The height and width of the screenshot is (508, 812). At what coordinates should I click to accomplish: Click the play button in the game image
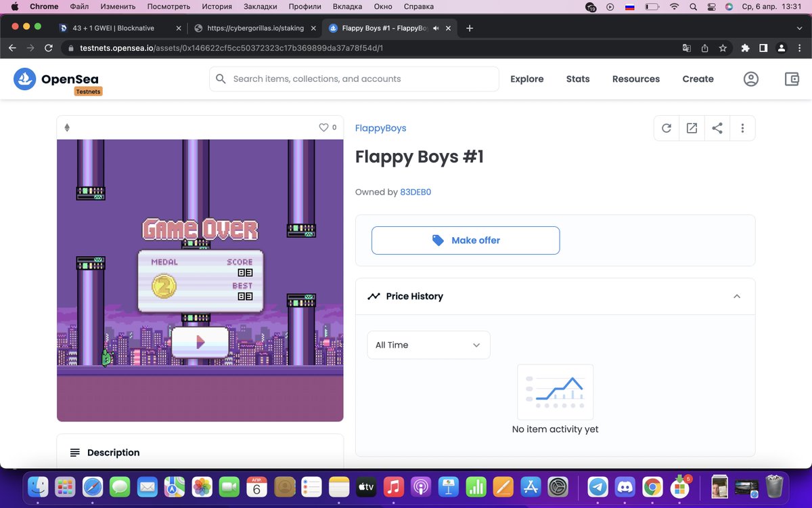pos(200,343)
